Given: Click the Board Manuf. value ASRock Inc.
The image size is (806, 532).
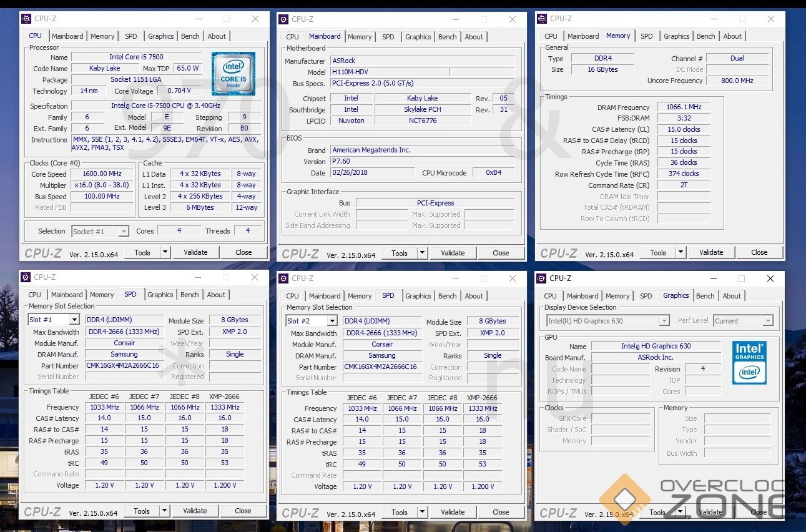Looking at the screenshot, I should pyautogui.click(x=656, y=357).
